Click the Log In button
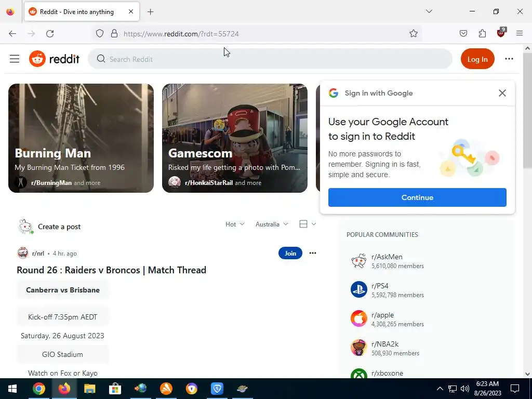This screenshot has width=532, height=399. tap(477, 59)
